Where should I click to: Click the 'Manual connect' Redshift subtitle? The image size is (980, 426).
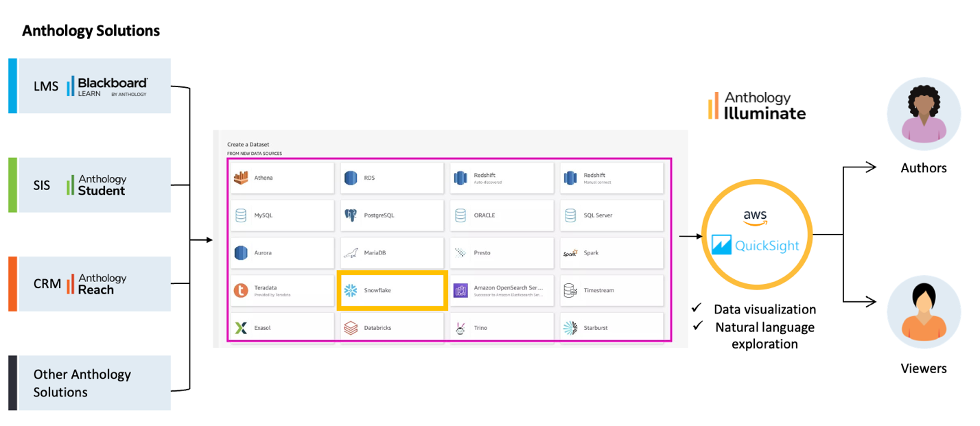click(x=597, y=182)
